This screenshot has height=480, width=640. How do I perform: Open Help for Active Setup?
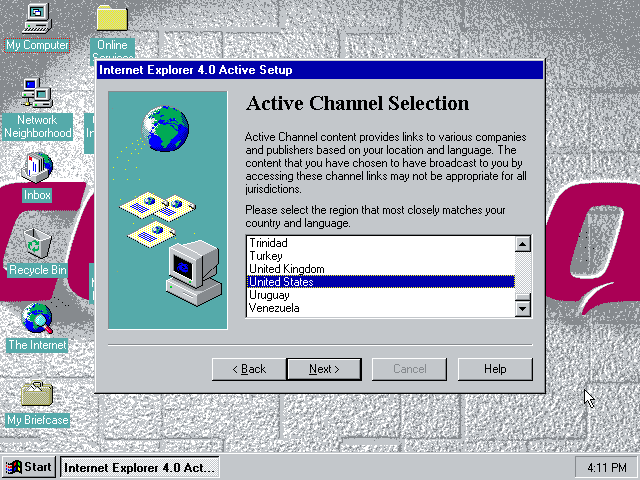click(495, 369)
